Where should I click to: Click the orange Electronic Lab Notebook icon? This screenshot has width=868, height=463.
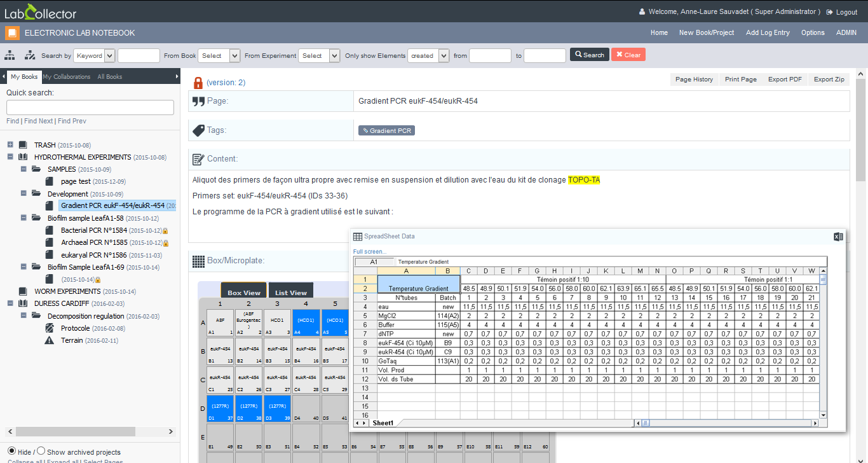[x=12, y=33]
